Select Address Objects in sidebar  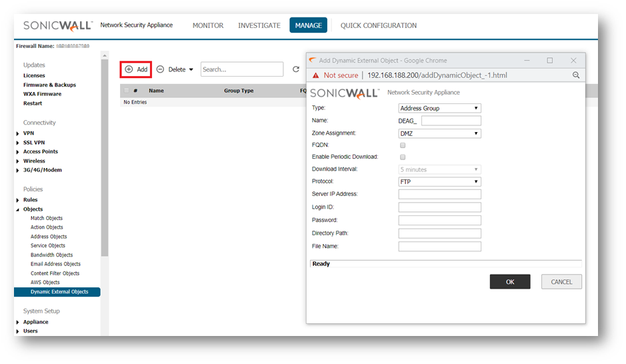[x=49, y=237]
